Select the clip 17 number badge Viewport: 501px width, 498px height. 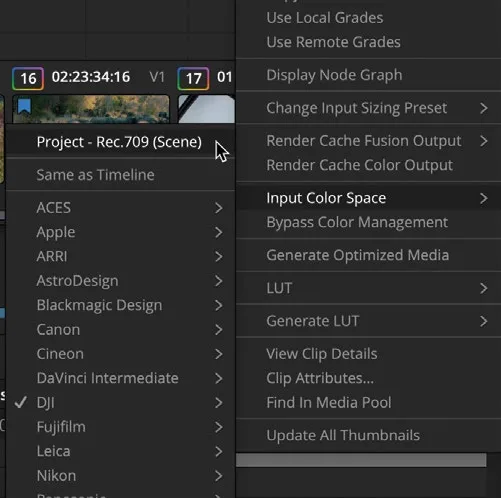point(193,79)
